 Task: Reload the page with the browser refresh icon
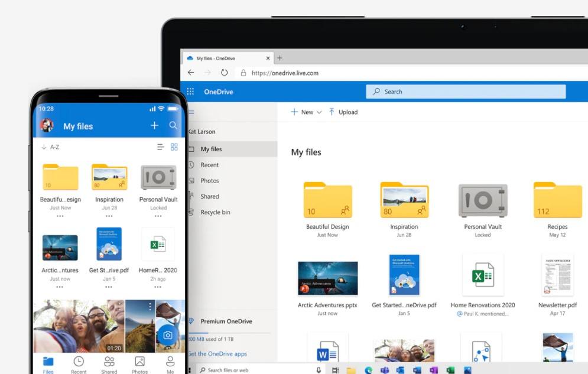pos(224,73)
